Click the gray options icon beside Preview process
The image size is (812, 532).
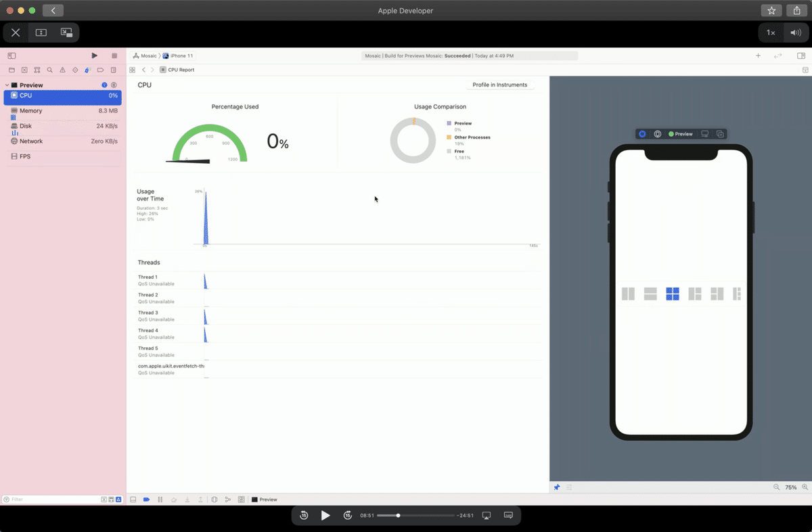[114, 85]
